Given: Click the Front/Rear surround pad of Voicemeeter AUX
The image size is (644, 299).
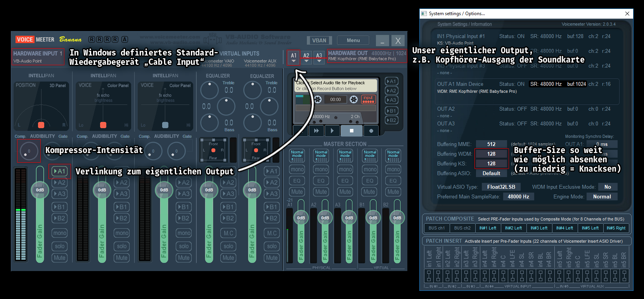Looking at the screenshot, I should point(256,150).
